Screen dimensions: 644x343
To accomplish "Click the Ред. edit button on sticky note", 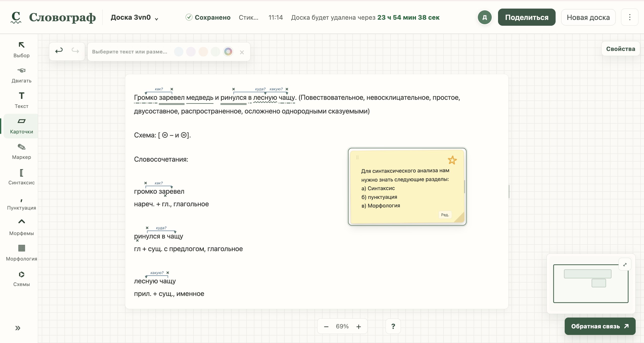I will tap(445, 215).
